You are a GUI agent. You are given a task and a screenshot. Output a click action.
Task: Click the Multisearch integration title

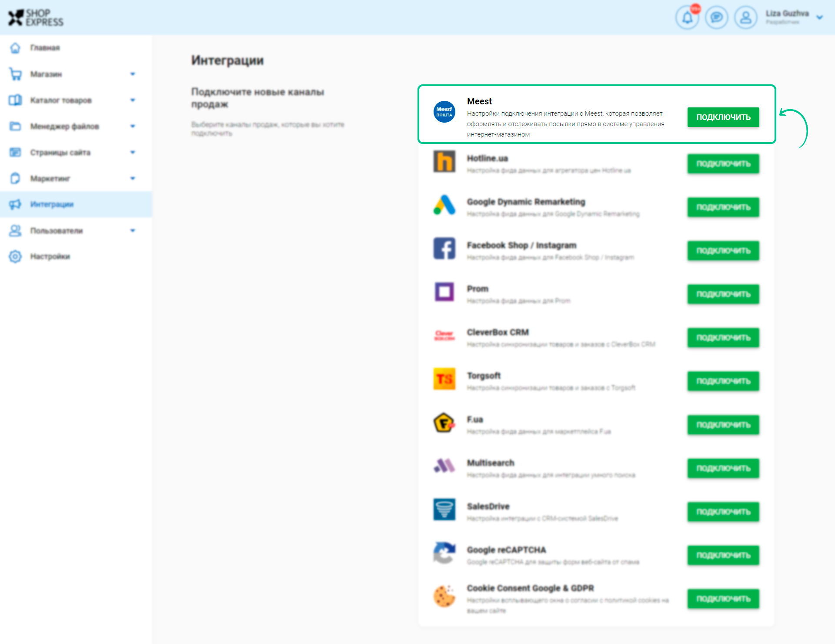pos(491,463)
